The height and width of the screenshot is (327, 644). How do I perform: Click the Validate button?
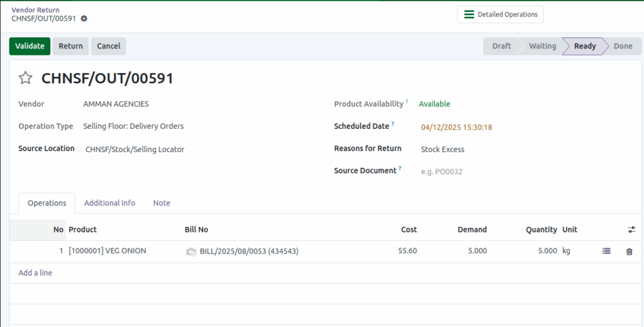(x=30, y=46)
